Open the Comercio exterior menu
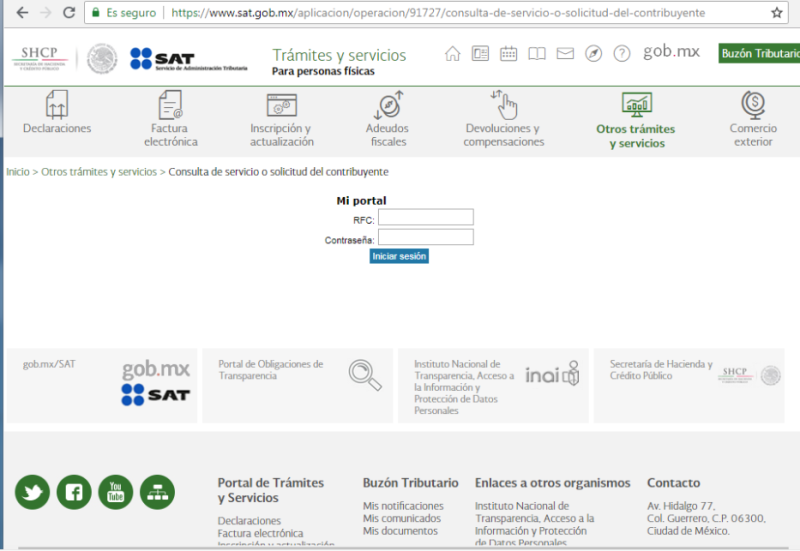The width and height of the screenshot is (800, 551). pyautogui.click(x=753, y=119)
